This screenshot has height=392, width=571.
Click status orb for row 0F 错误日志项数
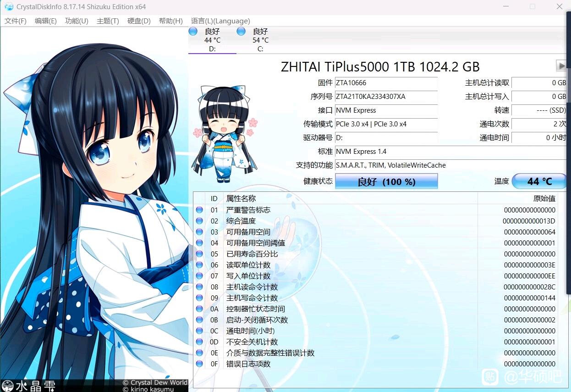pos(199,364)
